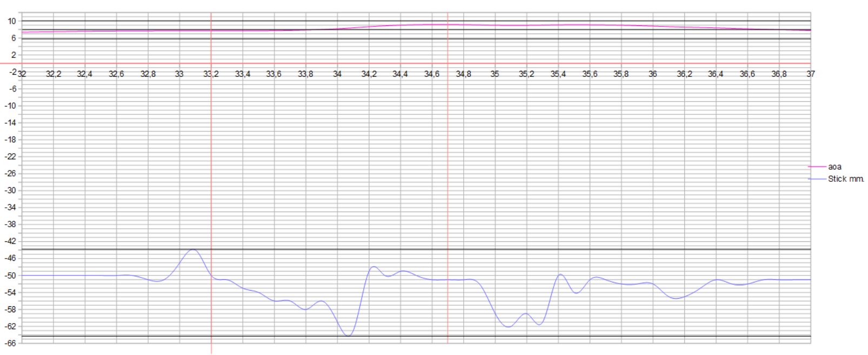This screenshot has width=868, height=355.
Task: Select the x-axis label 33,8
Action: click(306, 74)
